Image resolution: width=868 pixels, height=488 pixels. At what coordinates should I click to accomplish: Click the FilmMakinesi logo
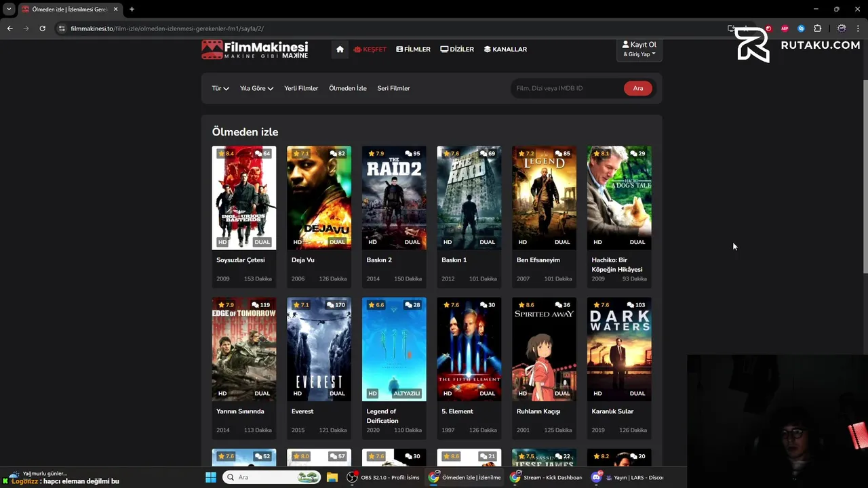pyautogui.click(x=255, y=49)
